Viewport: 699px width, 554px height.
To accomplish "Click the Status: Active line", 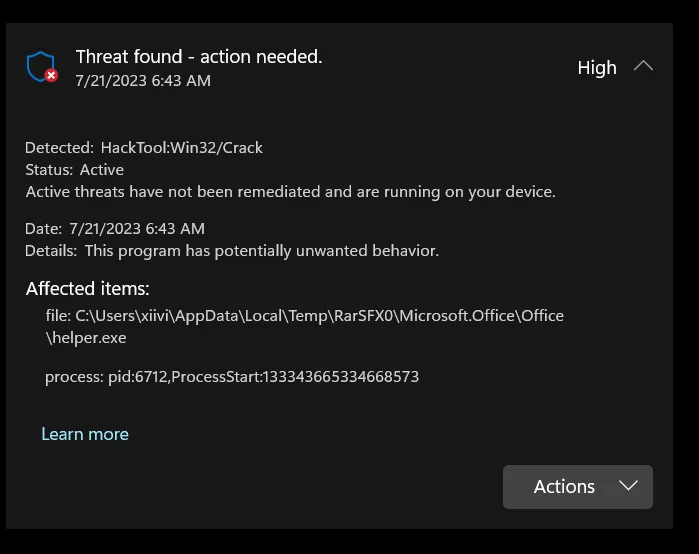I will coord(74,170).
